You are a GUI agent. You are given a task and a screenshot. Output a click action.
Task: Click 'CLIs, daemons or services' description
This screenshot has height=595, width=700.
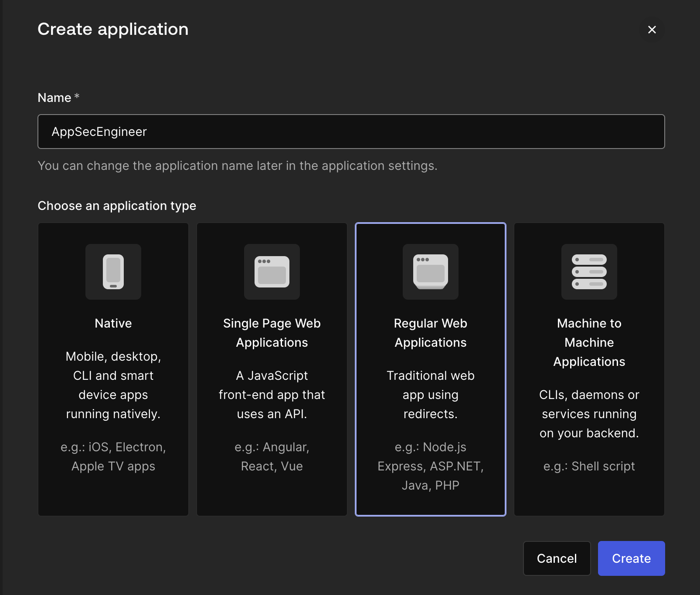(x=589, y=414)
